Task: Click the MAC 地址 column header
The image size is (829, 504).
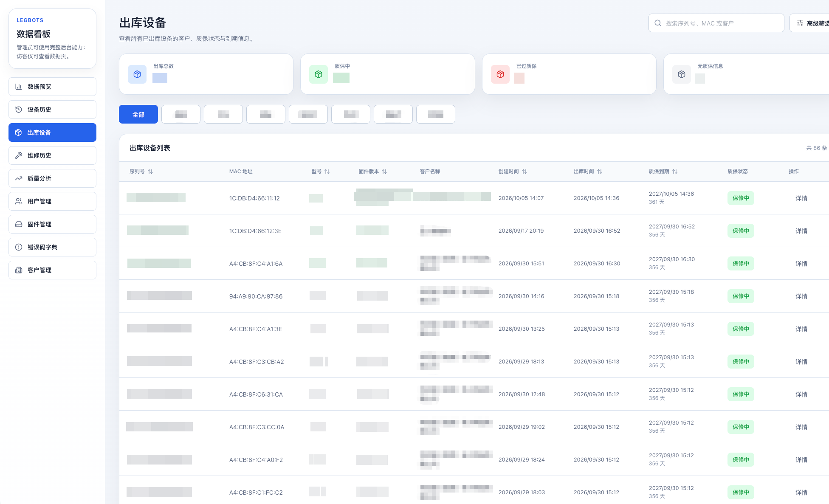Action: click(241, 172)
